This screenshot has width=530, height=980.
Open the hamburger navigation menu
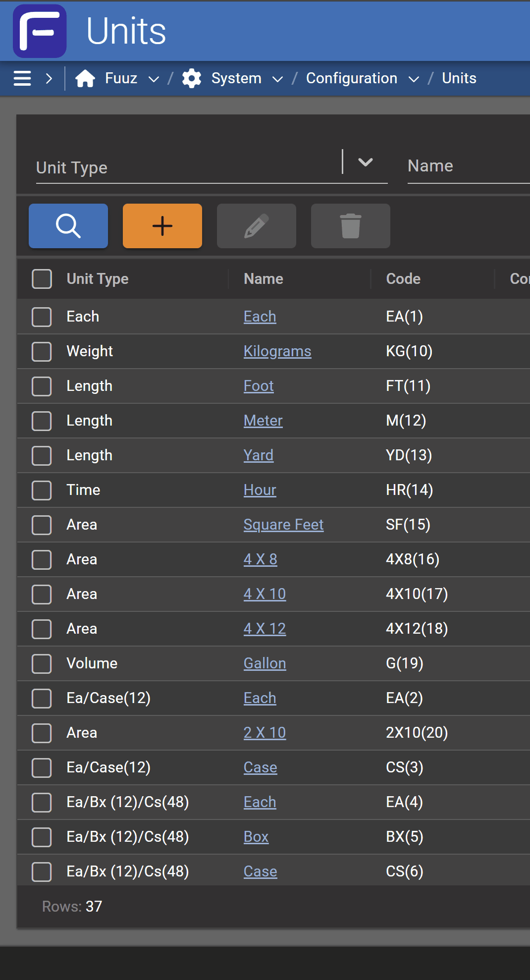click(x=22, y=78)
